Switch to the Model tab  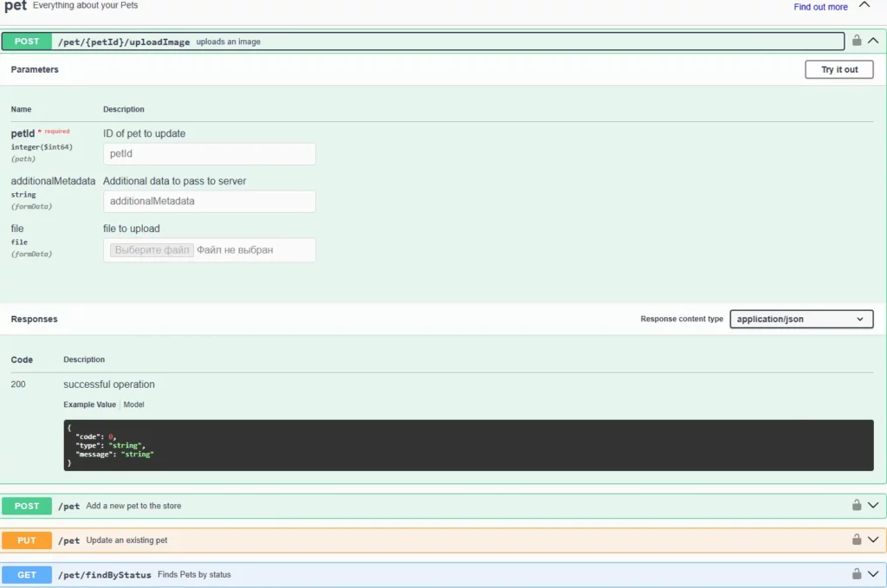point(133,404)
